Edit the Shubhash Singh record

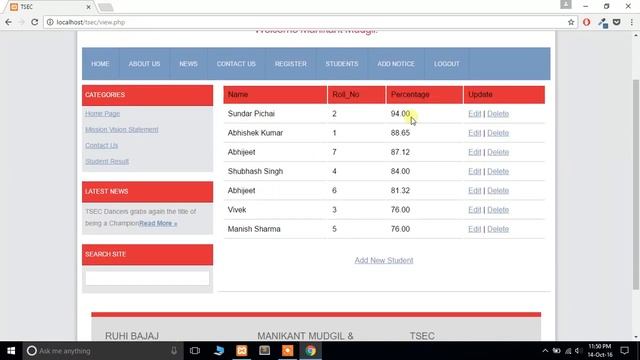click(x=475, y=171)
